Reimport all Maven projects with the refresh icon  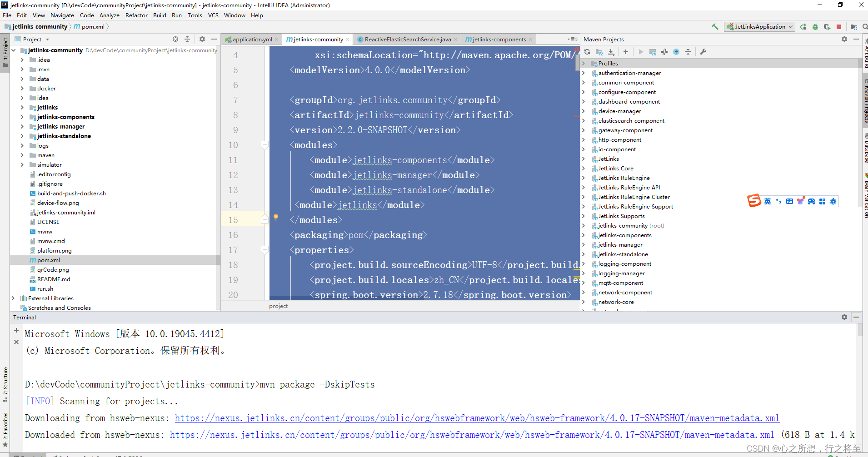pyautogui.click(x=587, y=52)
